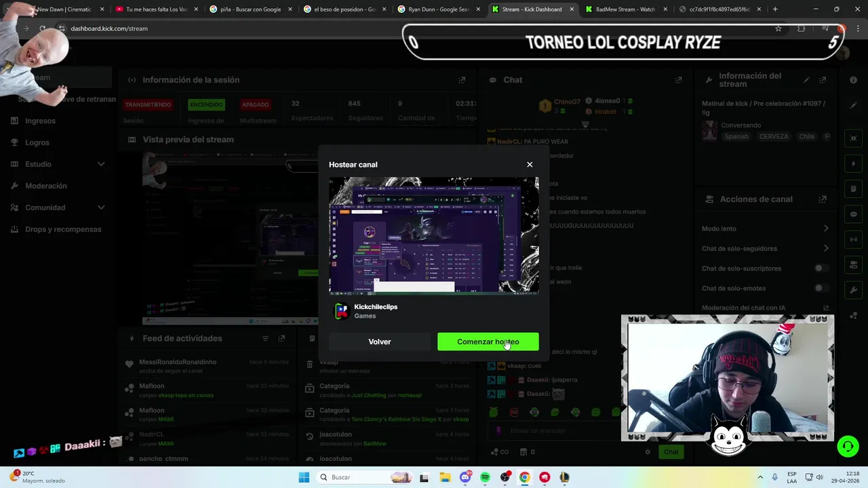Click the chat bubble icon in right rail
Screen dimensions: 868x488
point(853,214)
